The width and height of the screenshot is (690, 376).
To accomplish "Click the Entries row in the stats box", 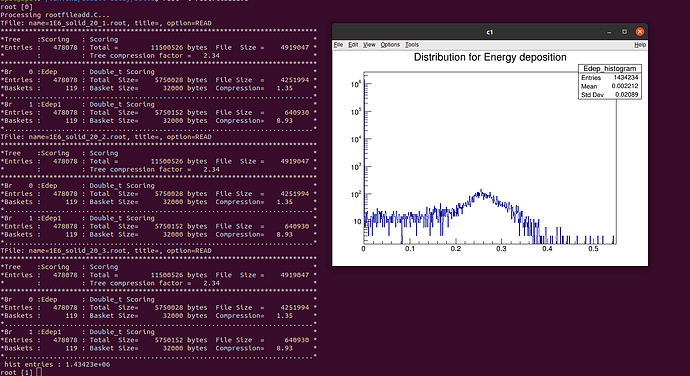I will click(x=609, y=77).
